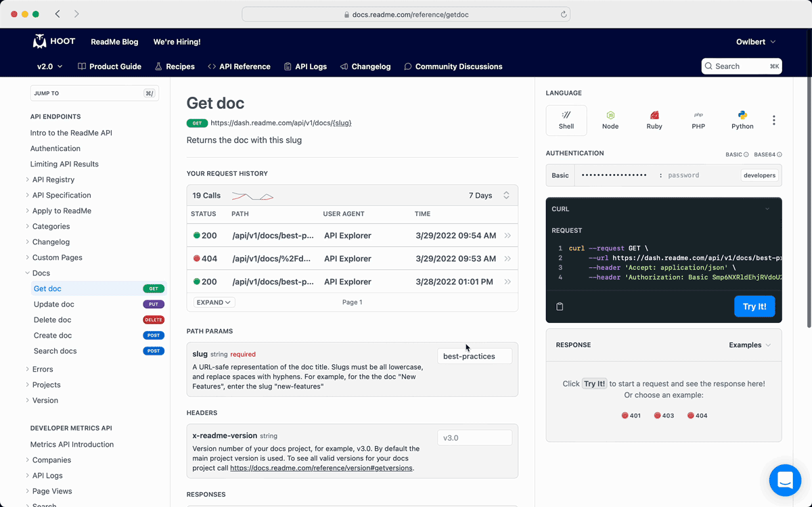Open Delete doc endpoint
This screenshot has height=507, width=812.
click(98, 319)
